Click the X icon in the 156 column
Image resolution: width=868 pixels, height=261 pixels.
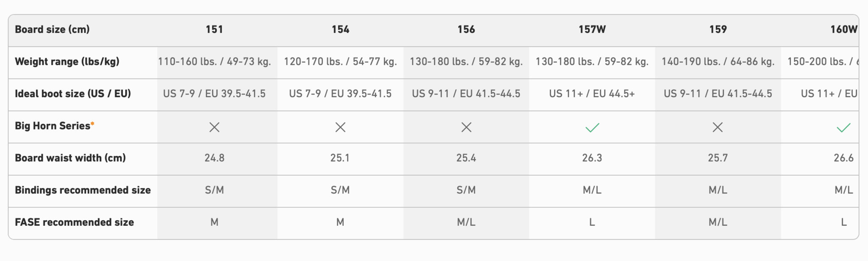tap(466, 127)
